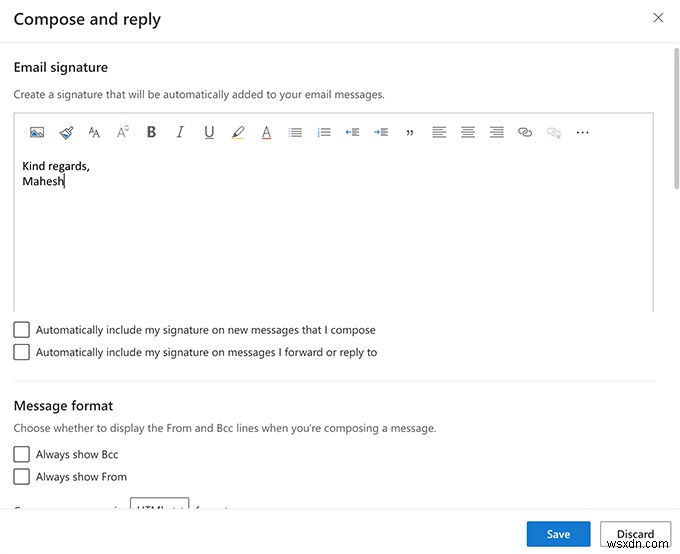Toggle Italic formatting
The width and height of the screenshot is (680, 554).
[x=180, y=132]
